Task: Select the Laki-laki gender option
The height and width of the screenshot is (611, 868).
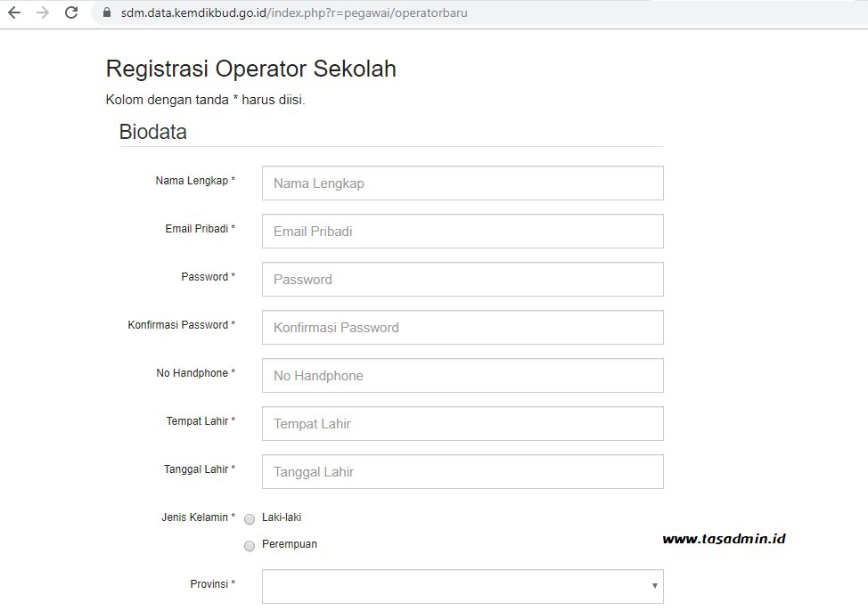Action: coord(250,518)
